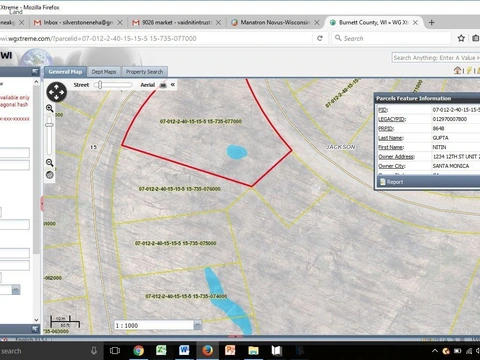Click the microphone icon in taskbar search

(94, 351)
